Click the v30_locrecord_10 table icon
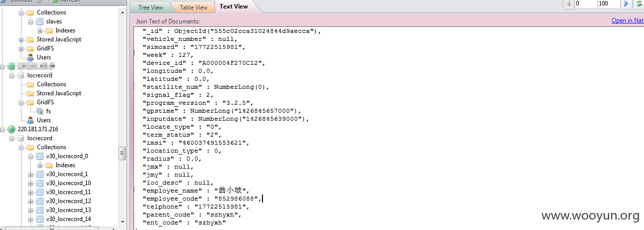 (40, 183)
